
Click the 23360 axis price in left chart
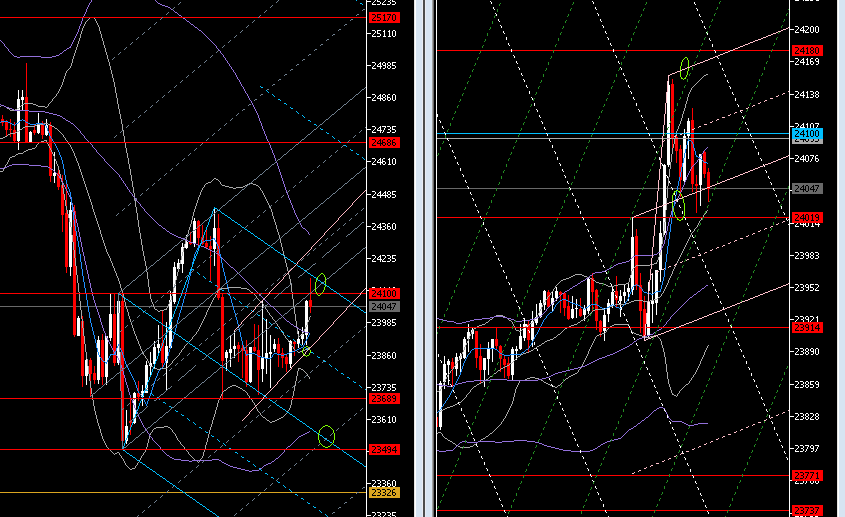pos(384,484)
